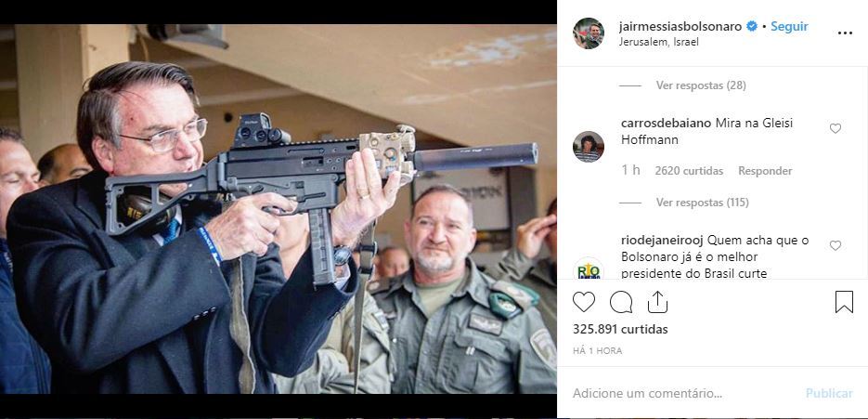868x419 pixels.
Task: Save the post with the bookmark icon
Action: click(x=844, y=302)
